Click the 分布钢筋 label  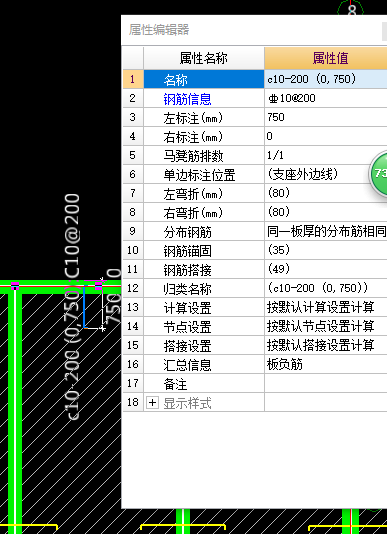point(187,232)
